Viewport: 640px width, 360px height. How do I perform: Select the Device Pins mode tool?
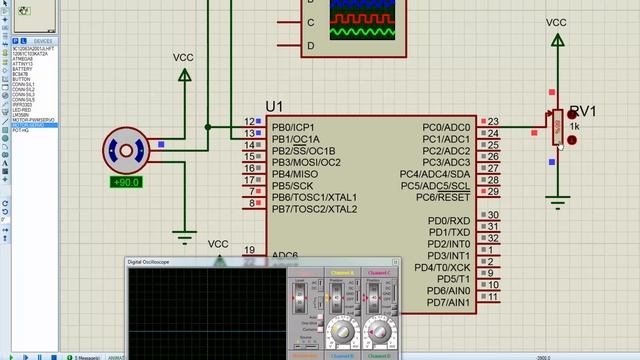[5, 70]
